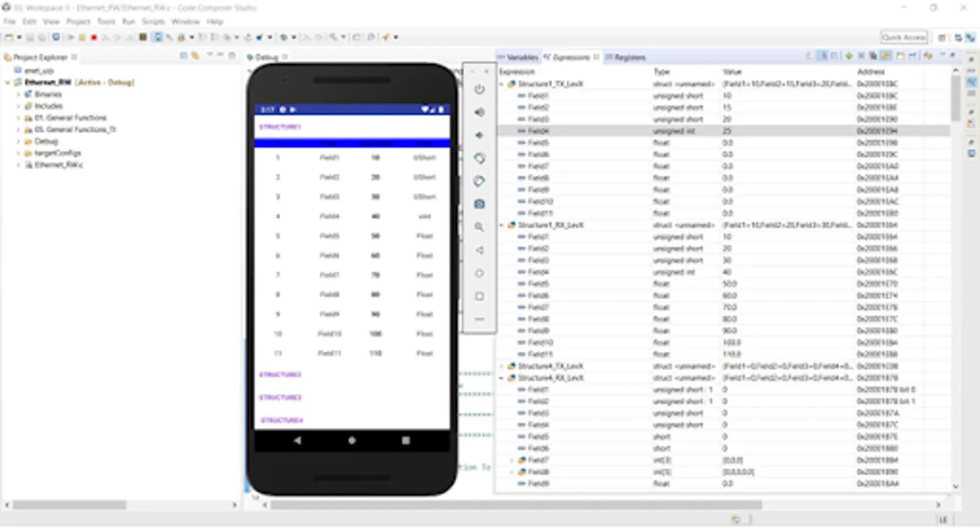Select the Ethernet_RW.c file in Project Explorer
This screenshot has width=980, height=528.
click(x=54, y=165)
